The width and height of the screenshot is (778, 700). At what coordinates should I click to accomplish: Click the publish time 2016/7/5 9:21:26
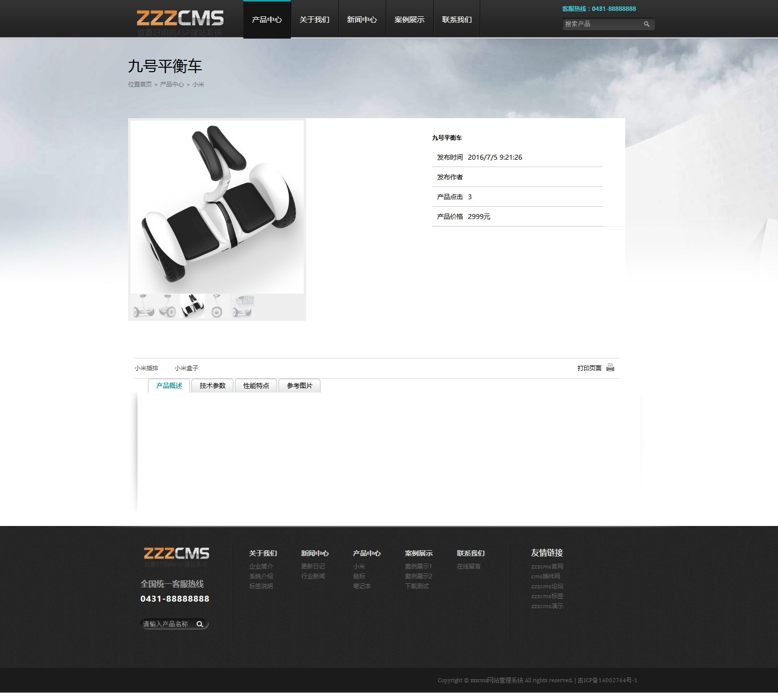click(495, 157)
